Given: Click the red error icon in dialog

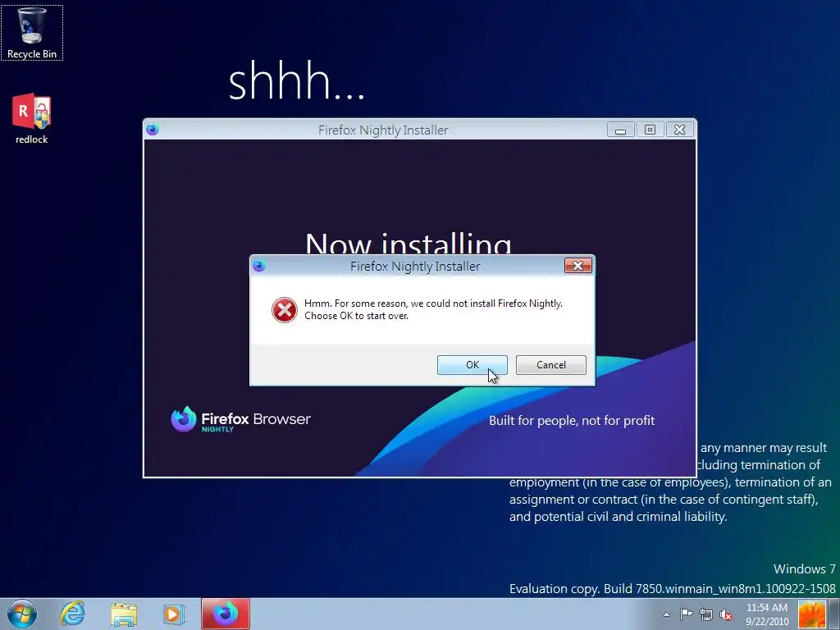Looking at the screenshot, I should (x=285, y=310).
